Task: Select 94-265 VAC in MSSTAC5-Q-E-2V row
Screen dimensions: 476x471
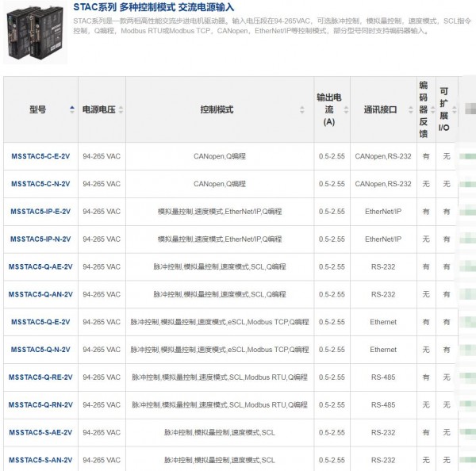Action: point(102,322)
